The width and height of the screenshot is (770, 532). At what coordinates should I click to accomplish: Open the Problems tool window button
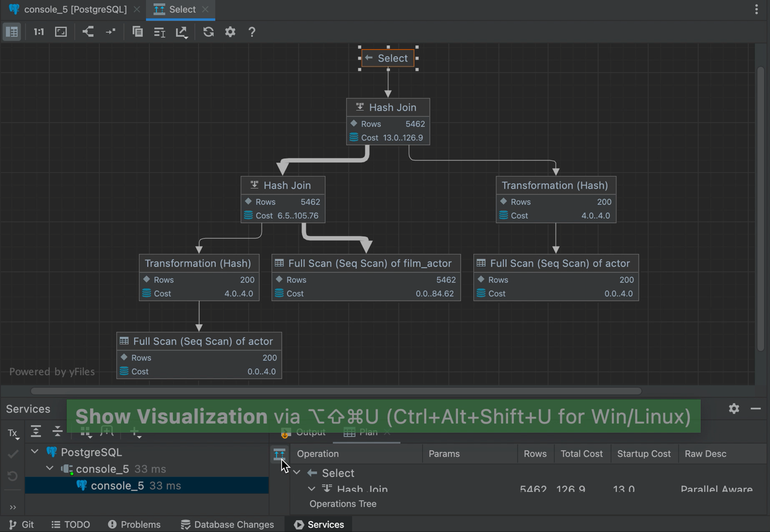pos(134,524)
